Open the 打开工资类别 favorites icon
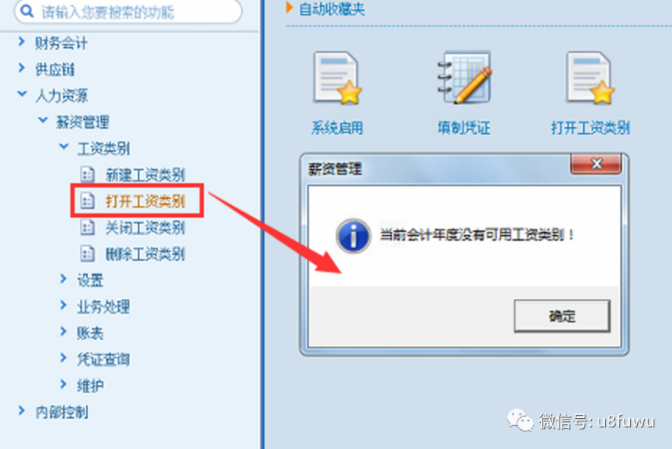This screenshot has height=449, width=672. (590, 78)
